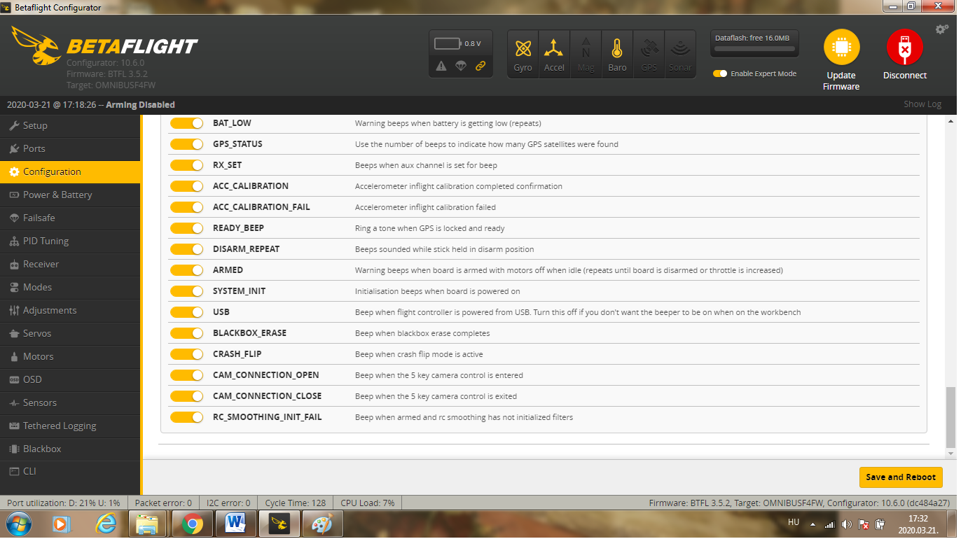Screen dimensions: 975x560
Task: Open Google Chrome from the taskbar
Action: click(193, 524)
